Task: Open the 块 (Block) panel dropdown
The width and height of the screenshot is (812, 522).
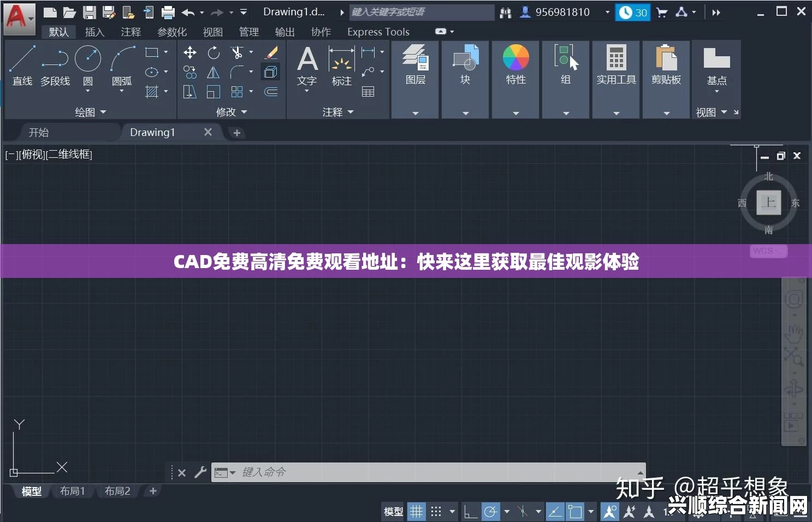Action: point(465,114)
